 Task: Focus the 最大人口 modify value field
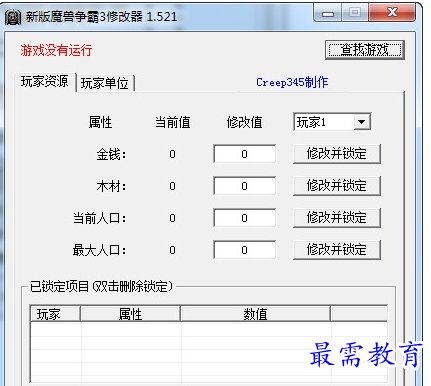[244, 250]
